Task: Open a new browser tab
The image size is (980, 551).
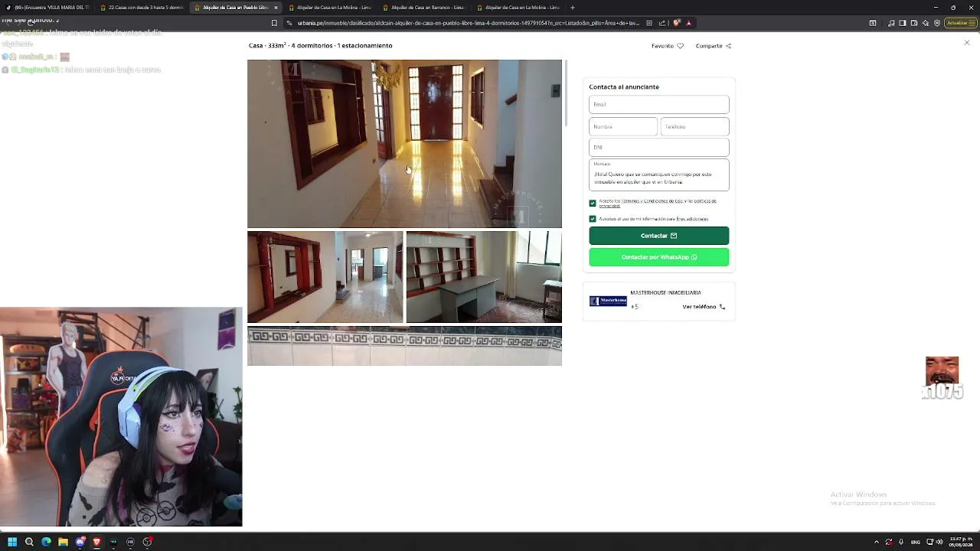Action: (573, 8)
